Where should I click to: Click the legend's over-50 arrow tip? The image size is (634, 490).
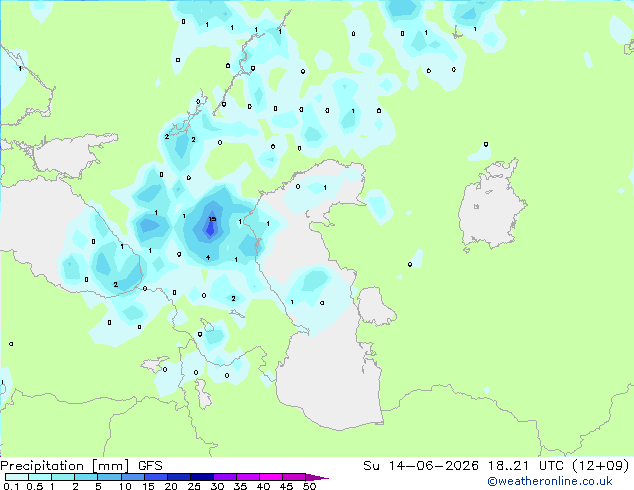click(x=317, y=477)
